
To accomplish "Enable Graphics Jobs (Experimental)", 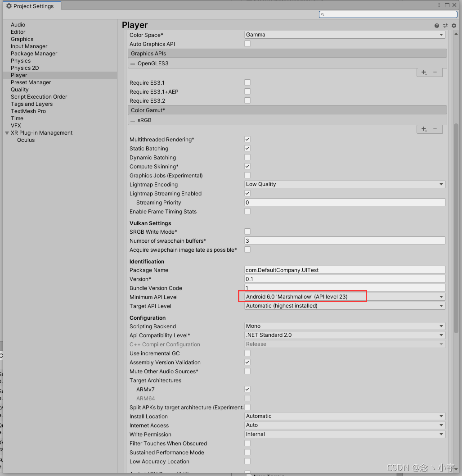I will tap(247, 175).
